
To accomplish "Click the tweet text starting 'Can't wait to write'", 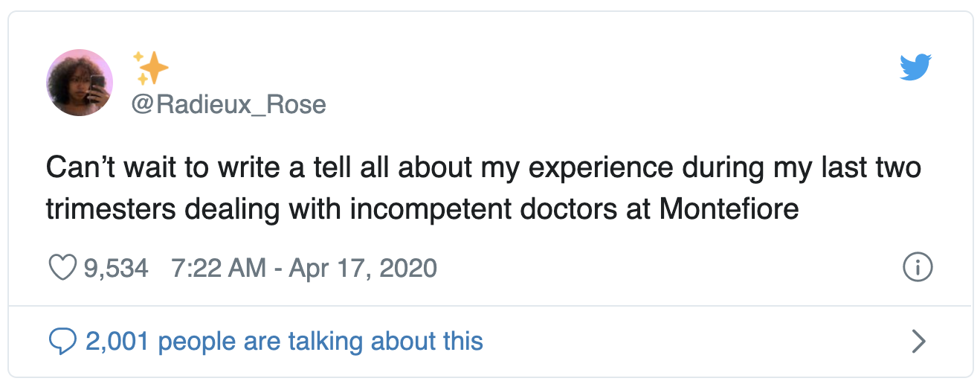I will [483, 167].
